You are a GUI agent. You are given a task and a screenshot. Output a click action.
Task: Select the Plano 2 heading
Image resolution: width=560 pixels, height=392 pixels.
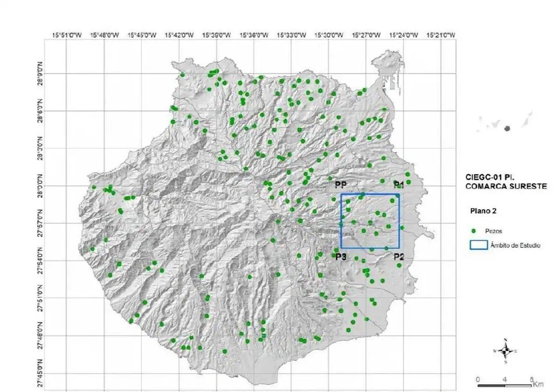[483, 211]
